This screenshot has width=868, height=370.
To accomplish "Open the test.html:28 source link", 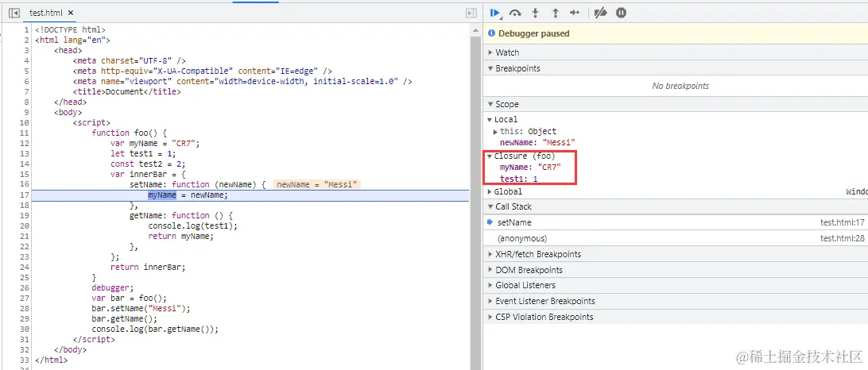I will click(x=843, y=238).
